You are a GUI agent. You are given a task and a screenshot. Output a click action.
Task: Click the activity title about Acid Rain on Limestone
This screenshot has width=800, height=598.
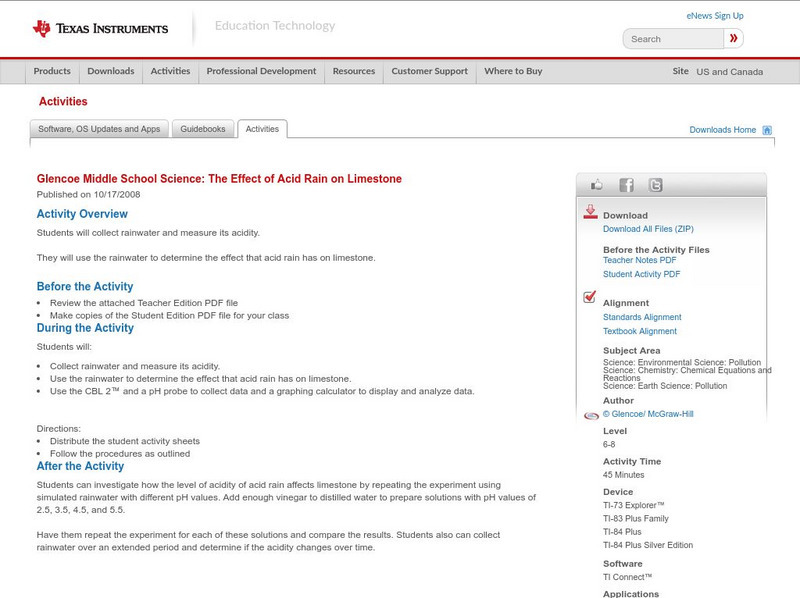tap(219, 179)
